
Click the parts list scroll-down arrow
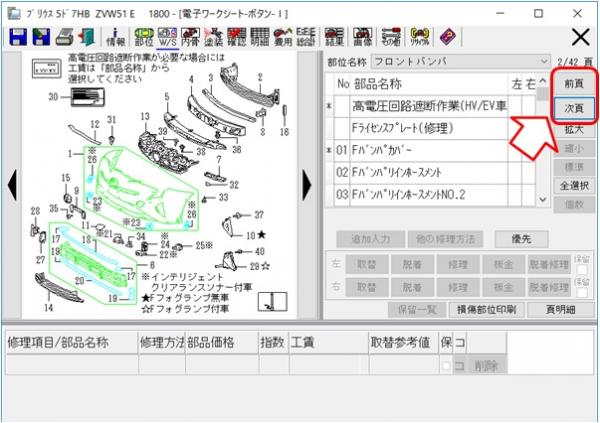543,199
